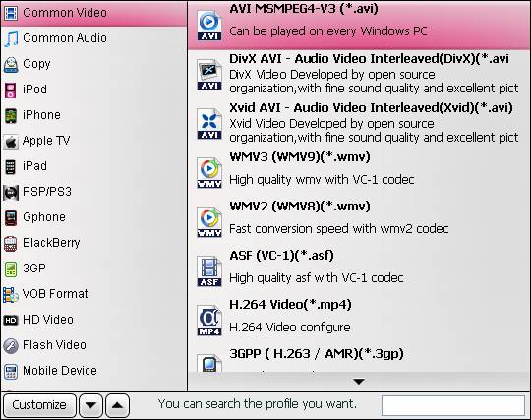Image resolution: width=531 pixels, height=420 pixels.
Task: Select the Apple TV category
Action: (93, 142)
